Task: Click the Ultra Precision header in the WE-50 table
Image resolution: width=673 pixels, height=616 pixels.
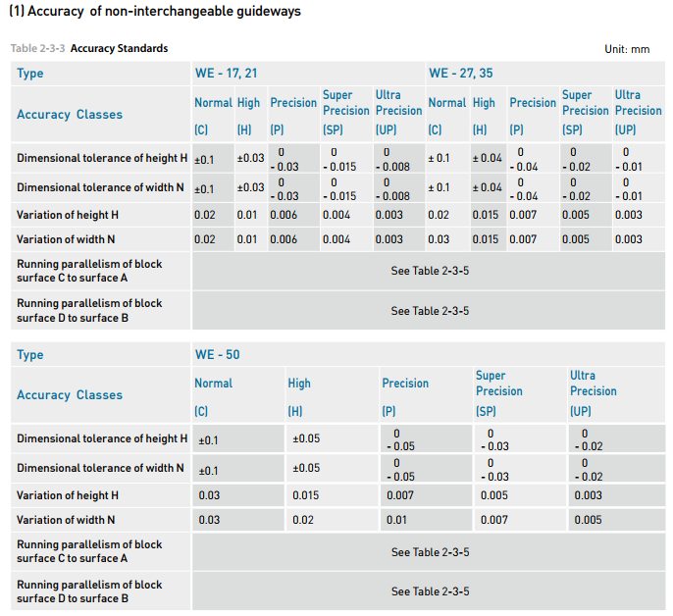Action: [593, 384]
